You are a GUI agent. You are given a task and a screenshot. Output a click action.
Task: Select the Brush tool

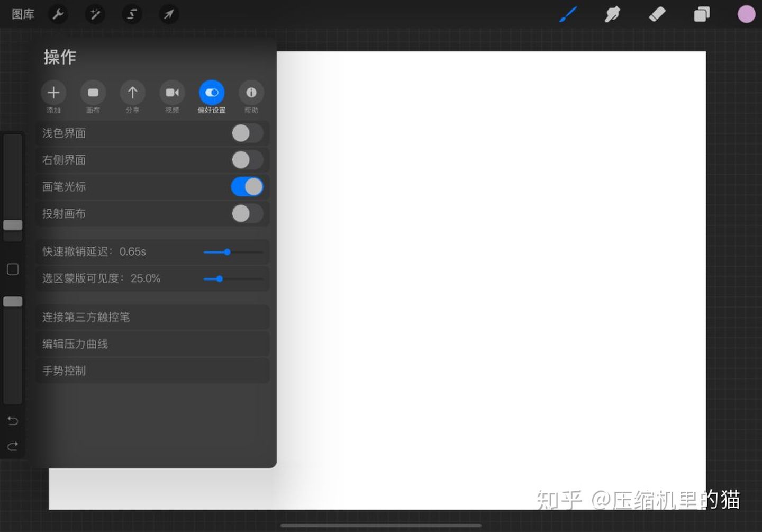568,14
